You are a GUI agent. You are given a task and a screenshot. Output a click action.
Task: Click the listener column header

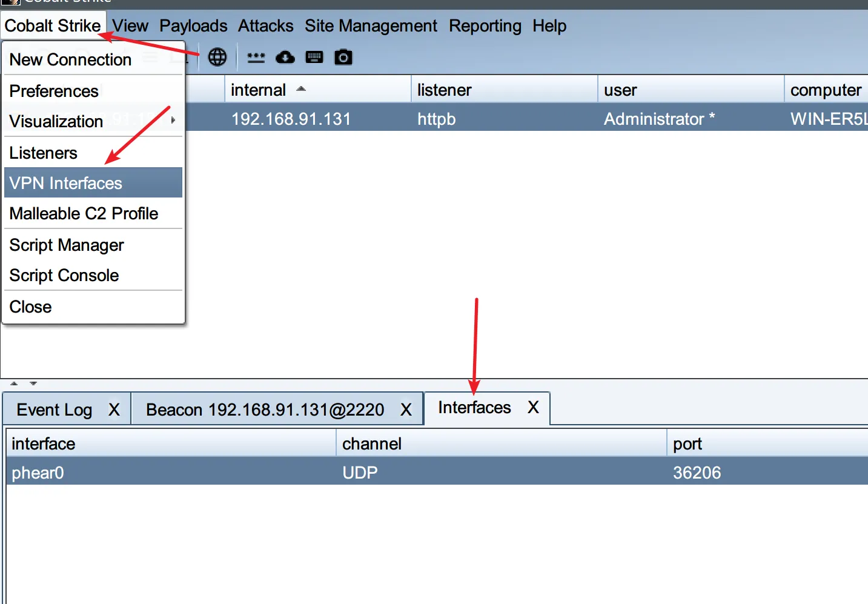504,90
